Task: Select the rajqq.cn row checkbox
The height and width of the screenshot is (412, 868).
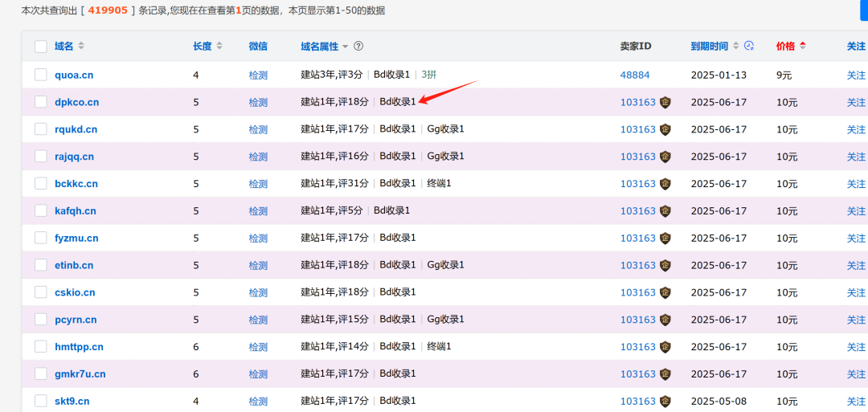Action: (40, 156)
